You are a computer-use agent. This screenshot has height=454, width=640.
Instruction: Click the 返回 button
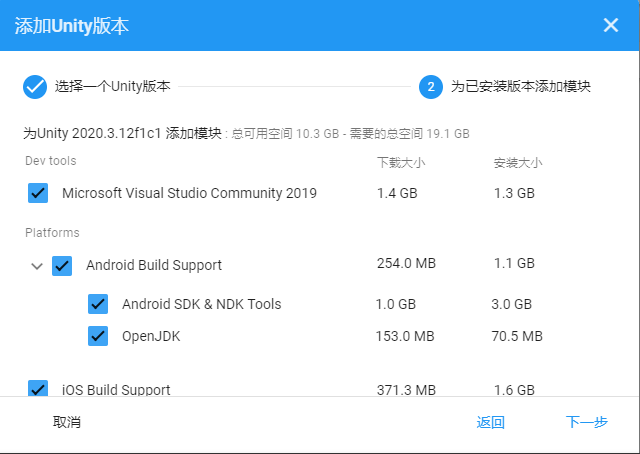[x=491, y=422]
